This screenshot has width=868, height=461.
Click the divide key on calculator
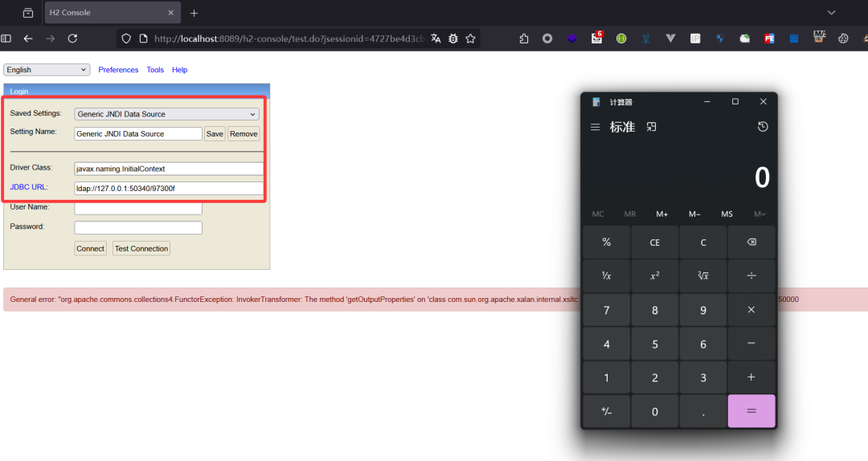[751, 275]
